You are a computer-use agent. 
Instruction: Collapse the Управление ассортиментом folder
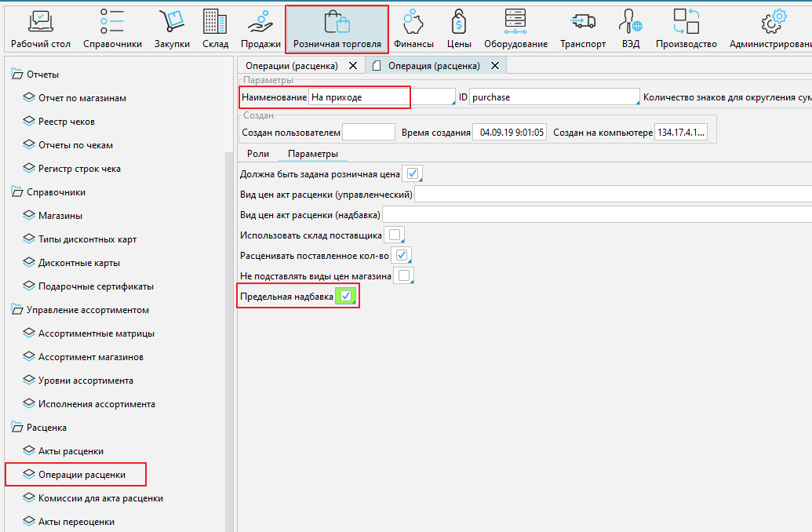tap(17, 310)
